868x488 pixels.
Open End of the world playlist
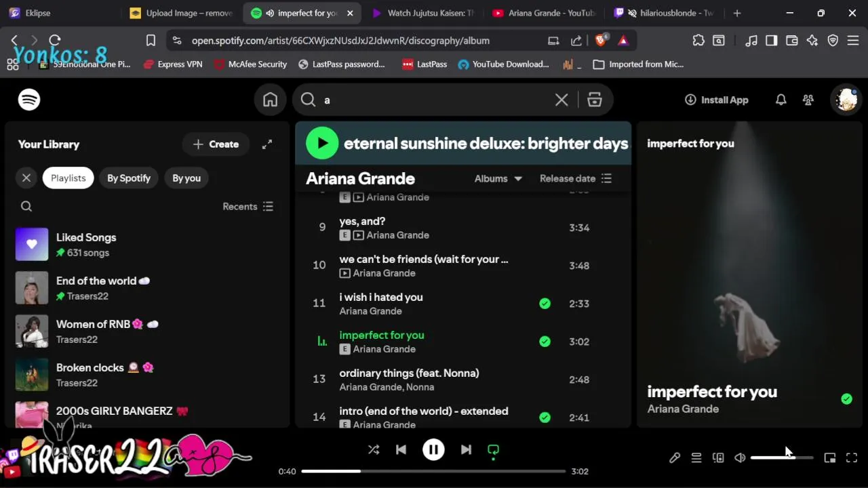click(x=146, y=287)
